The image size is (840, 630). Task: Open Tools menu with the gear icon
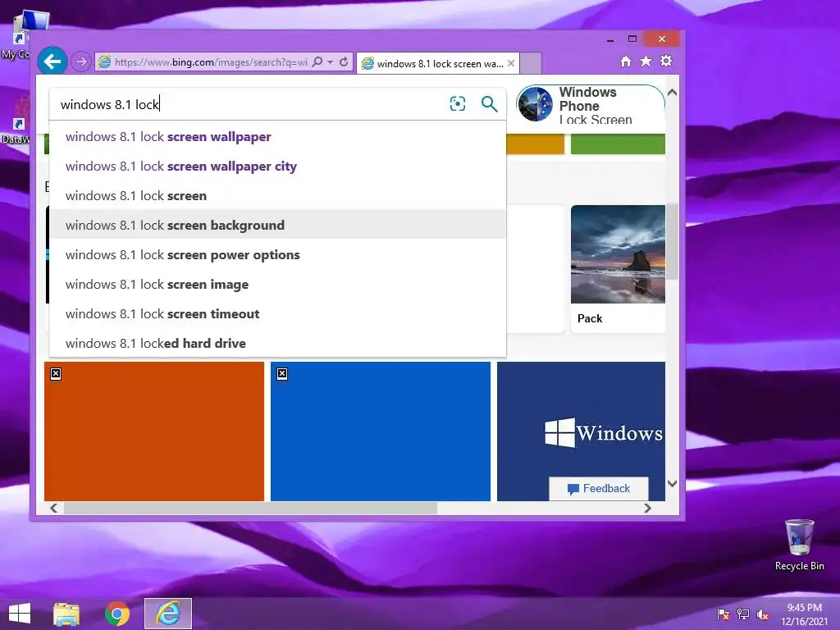pos(666,61)
